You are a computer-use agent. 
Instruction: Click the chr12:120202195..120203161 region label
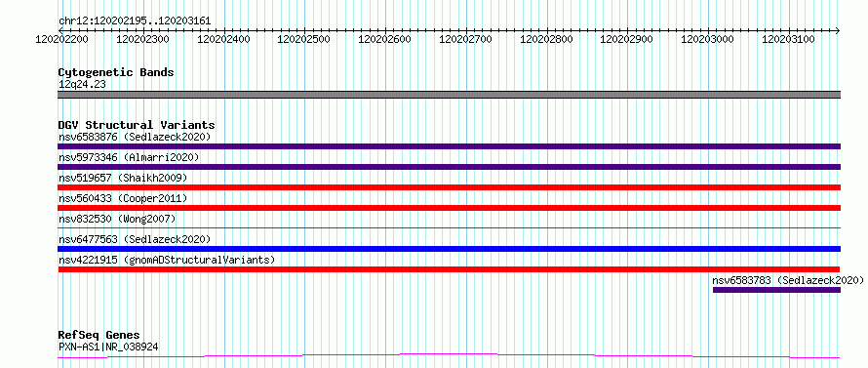coord(135,21)
